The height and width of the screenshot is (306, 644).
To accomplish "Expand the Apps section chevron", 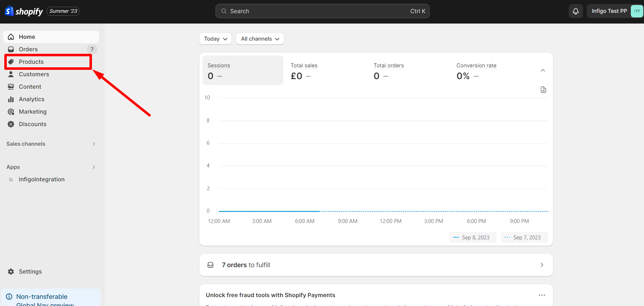I will click(x=94, y=167).
